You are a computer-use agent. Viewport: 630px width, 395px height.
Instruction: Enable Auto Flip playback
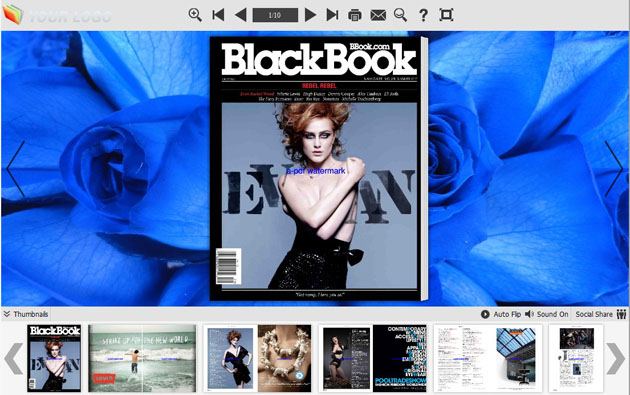point(501,314)
